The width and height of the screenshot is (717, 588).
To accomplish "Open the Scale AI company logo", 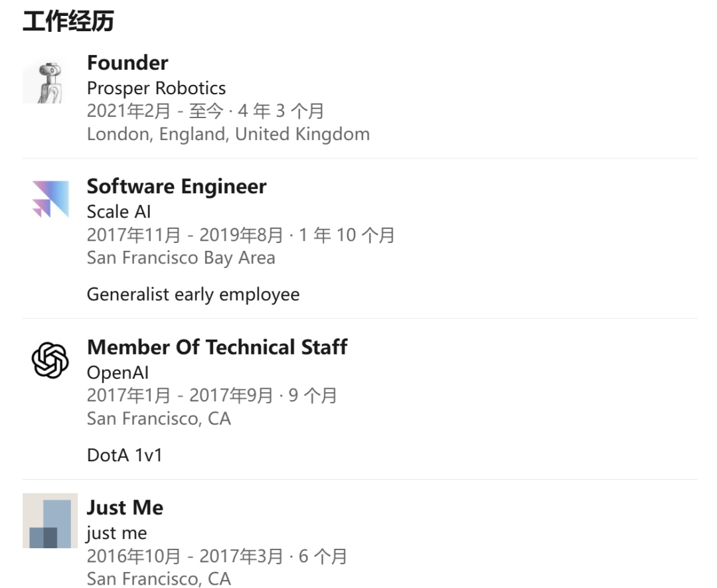I will click(x=50, y=199).
